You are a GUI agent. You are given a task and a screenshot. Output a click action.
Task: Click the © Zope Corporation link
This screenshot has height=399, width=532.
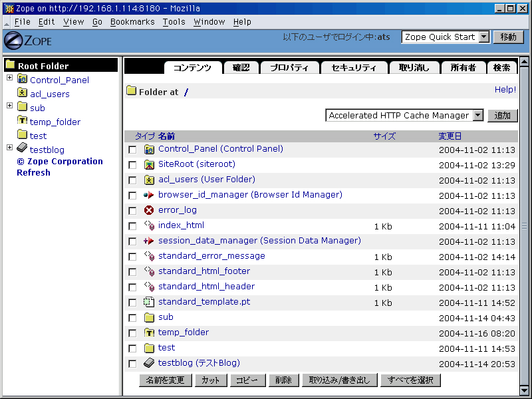pos(60,161)
